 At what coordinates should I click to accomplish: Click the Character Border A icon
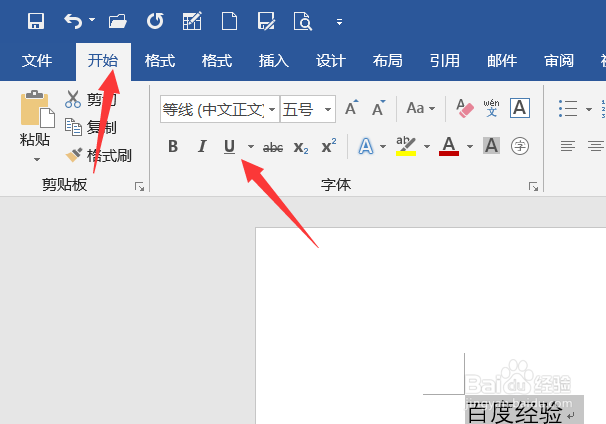click(x=520, y=108)
